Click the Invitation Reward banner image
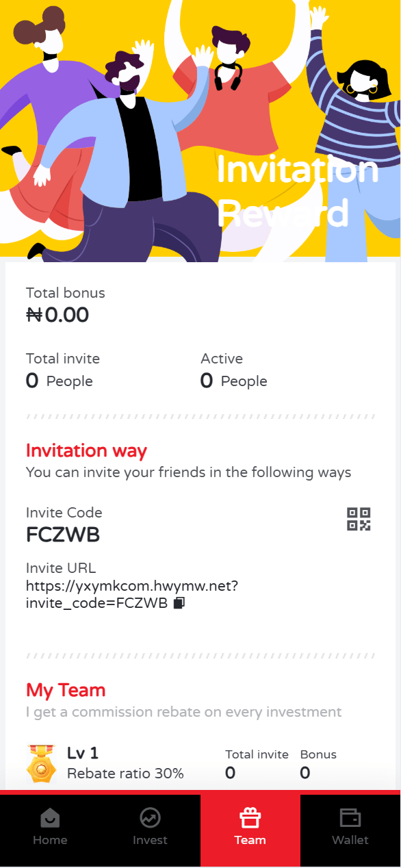This screenshot has width=401, height=868. 200,131
